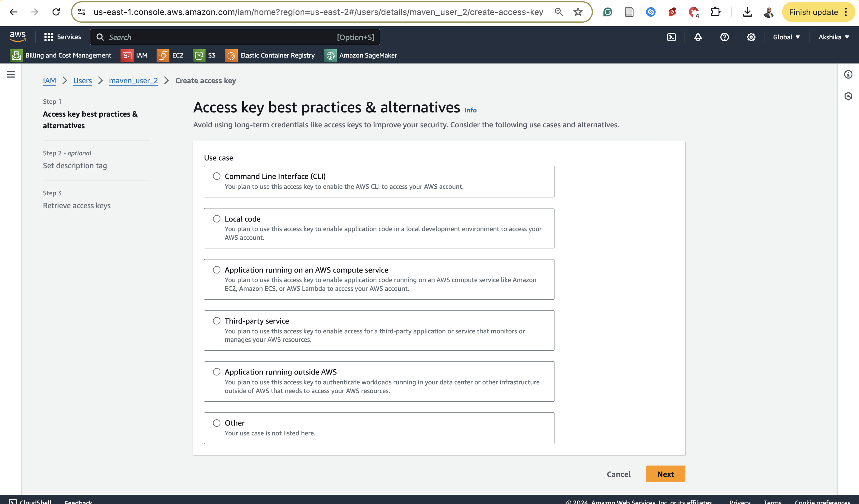Open the notifications bell
The height and width of the screenshot is (504, 859).
coord(698,37)
